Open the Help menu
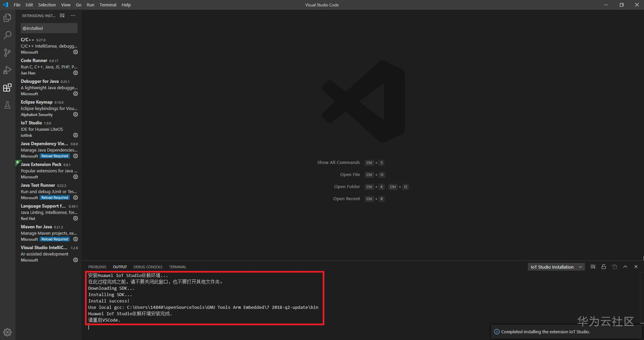 click(x=126, y=5)
